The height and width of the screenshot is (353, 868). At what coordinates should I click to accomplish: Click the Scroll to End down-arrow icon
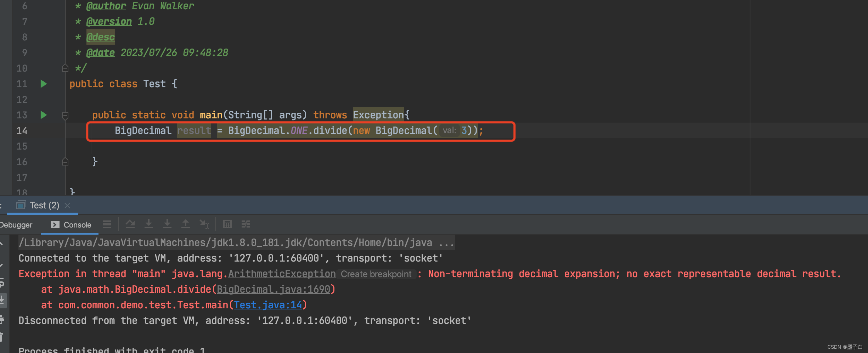coord(2,299)
